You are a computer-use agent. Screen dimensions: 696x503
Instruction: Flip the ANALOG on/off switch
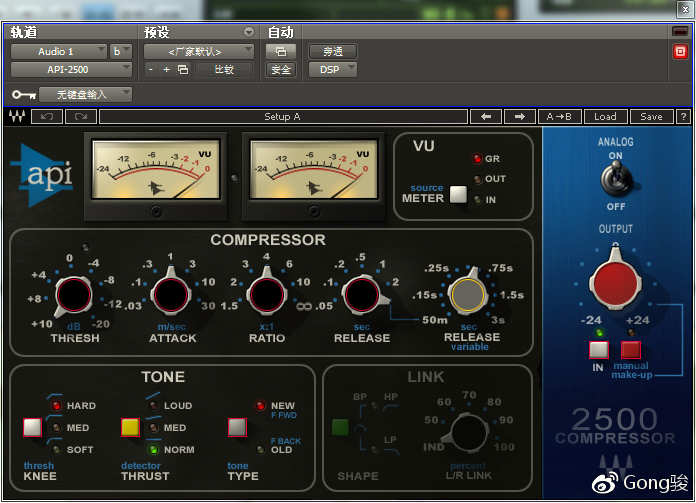click(615, 179)
